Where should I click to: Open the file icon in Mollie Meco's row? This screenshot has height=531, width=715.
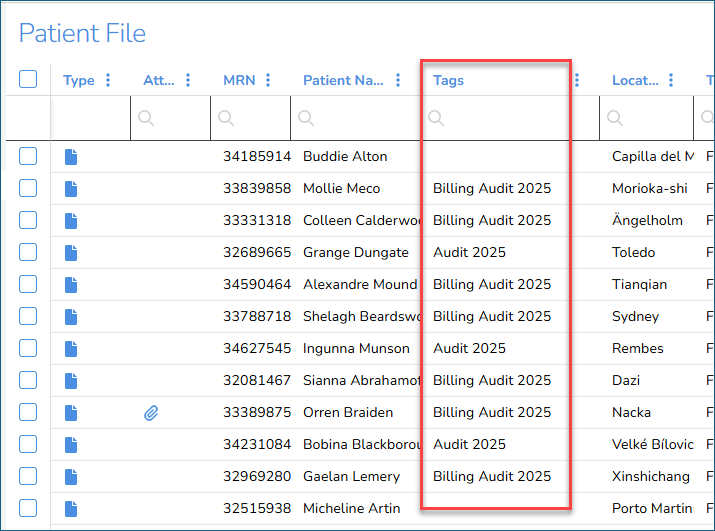70,188
